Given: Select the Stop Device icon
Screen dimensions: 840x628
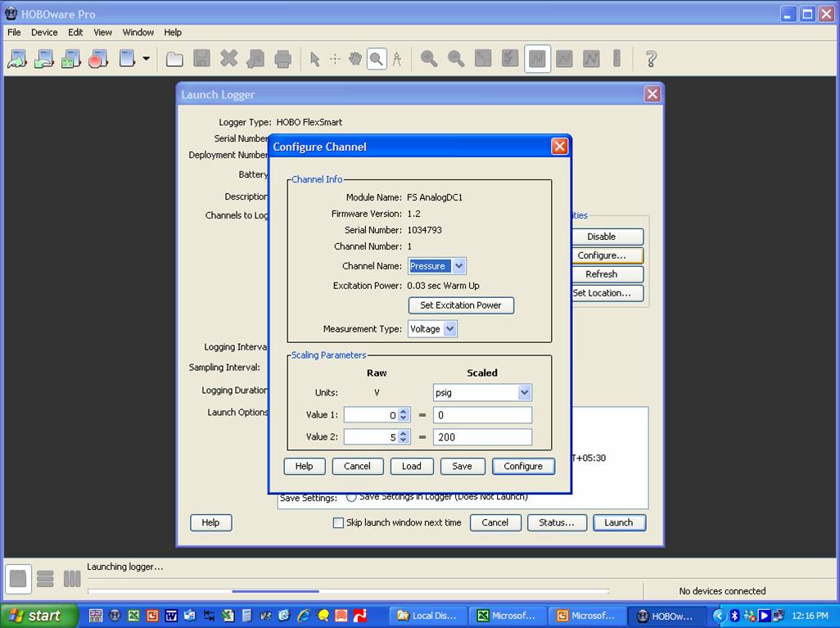Looking at the screenshot, I should click(x=97, y=58).
